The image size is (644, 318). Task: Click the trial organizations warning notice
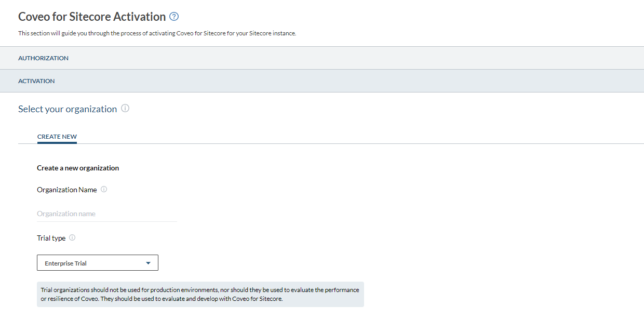click(200, 294)
